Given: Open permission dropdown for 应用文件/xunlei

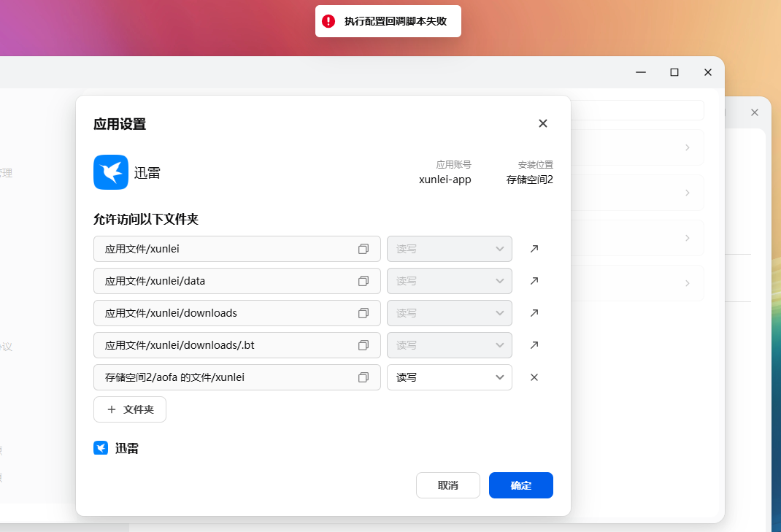Looking at the screenshot, I should pos(450,249).
